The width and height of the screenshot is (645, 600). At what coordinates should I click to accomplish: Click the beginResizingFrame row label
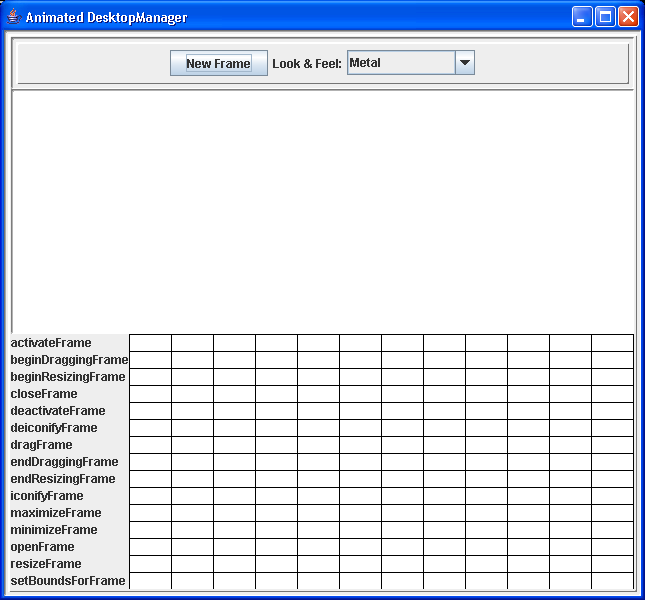(x=68, y=377)
